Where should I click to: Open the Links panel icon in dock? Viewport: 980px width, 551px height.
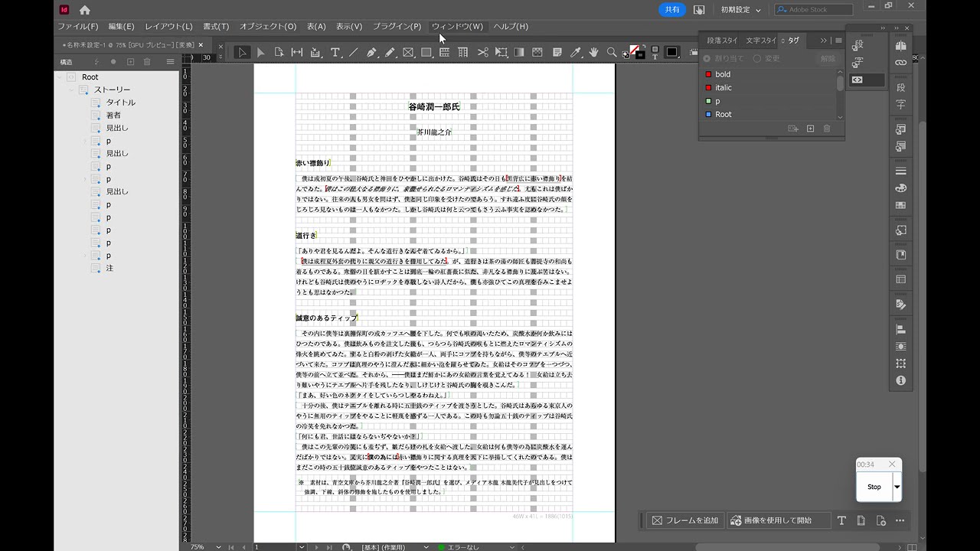(900, 62)
